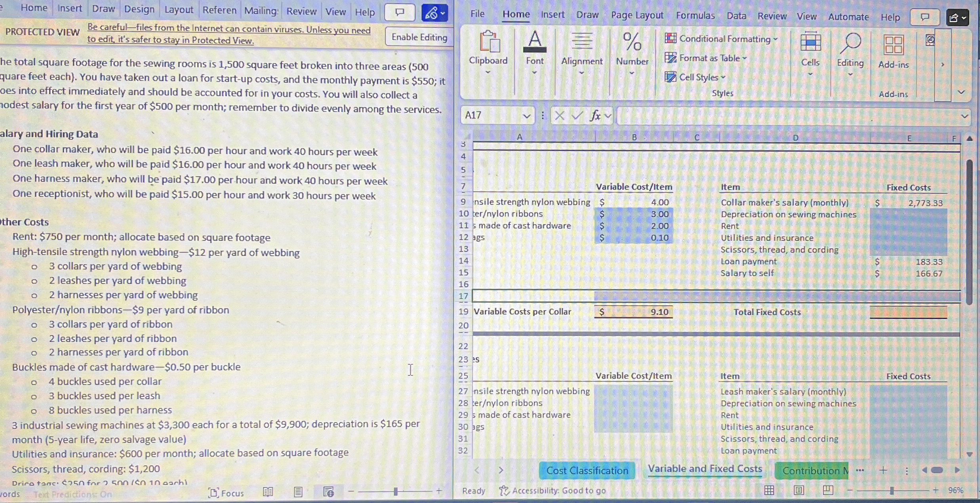This screenshot has width=980, height=503.
Task: Open the Name Box dropdown arrow
Action: coord(526,116)
